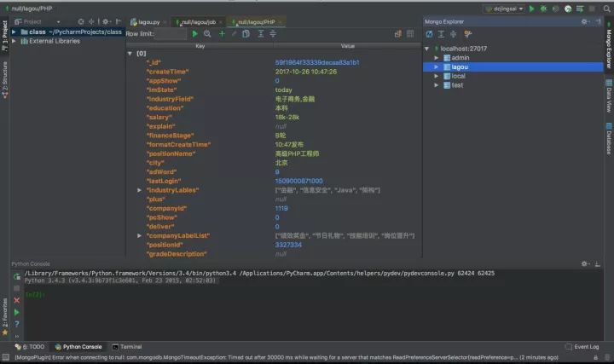
Task: Collapse the [0] document node
Action: tap(130, 53)
